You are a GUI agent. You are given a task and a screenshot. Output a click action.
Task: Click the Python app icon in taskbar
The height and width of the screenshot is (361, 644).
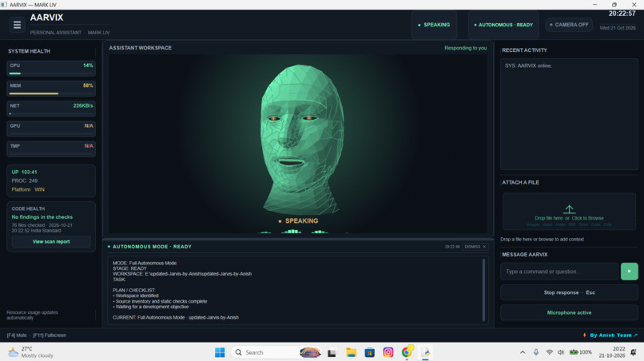click(x=425, y=352)
